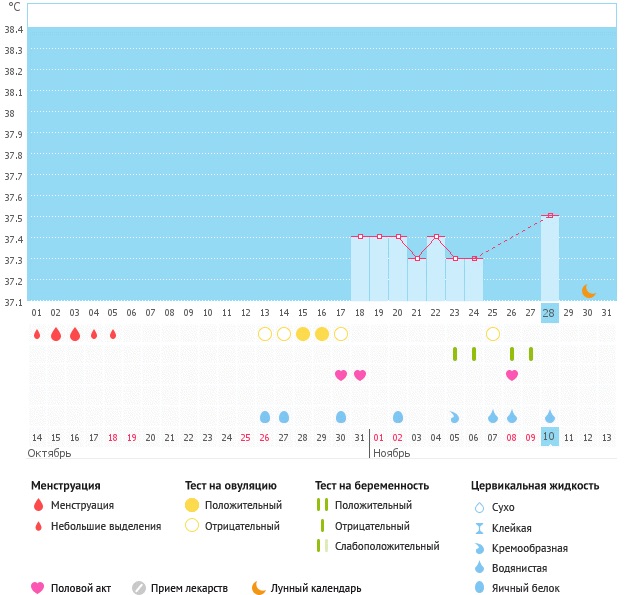
Task: Select the cervical fluid drop on day 20
Action: pos(398,416)
